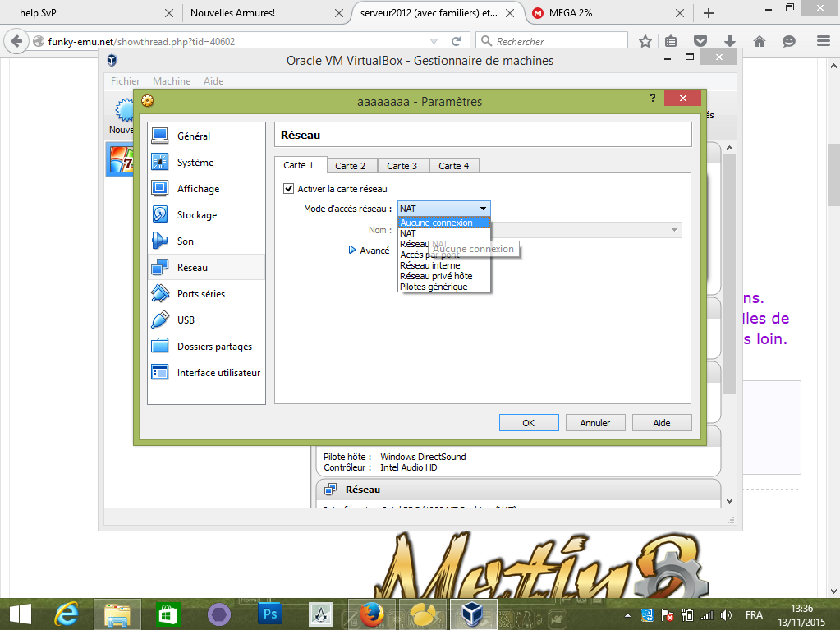
Task: Open a new Firefox tab
Action: point(709,13)
